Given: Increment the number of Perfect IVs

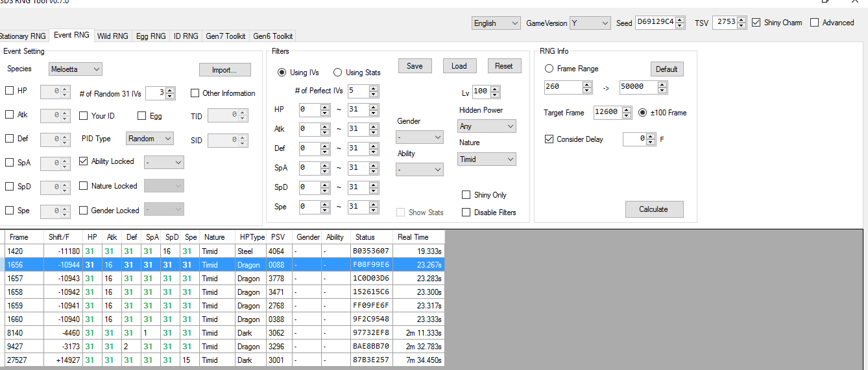Looking at the screenshot, I should pos(374,88).
